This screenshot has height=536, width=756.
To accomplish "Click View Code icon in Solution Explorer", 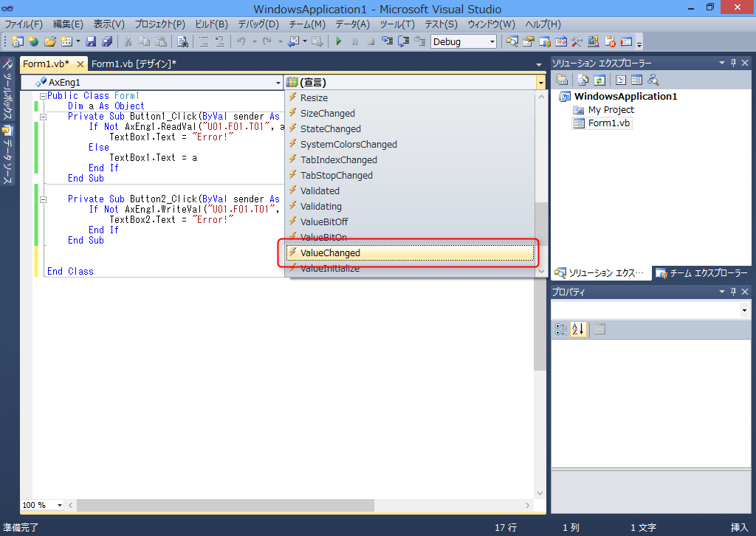I will tap(621, 80).
